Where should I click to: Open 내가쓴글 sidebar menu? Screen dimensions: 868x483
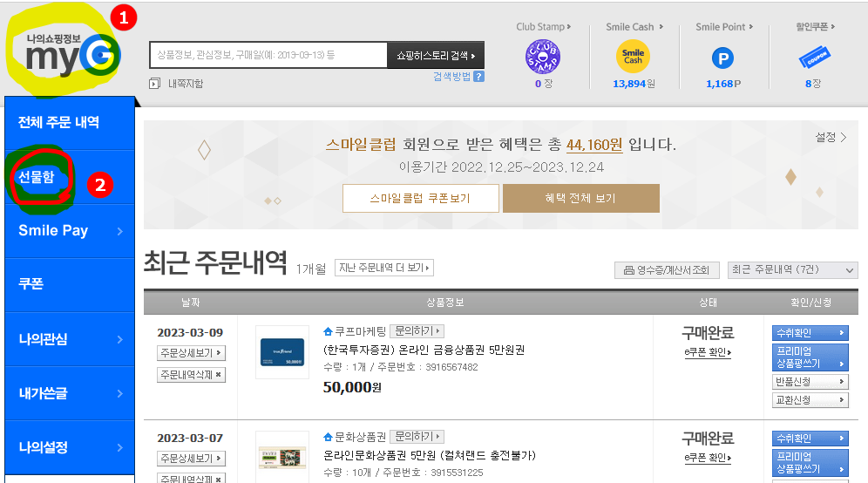(x=70, y=393)
